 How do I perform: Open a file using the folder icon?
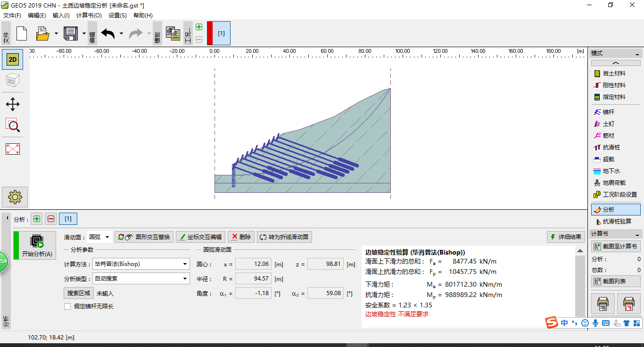43,33
